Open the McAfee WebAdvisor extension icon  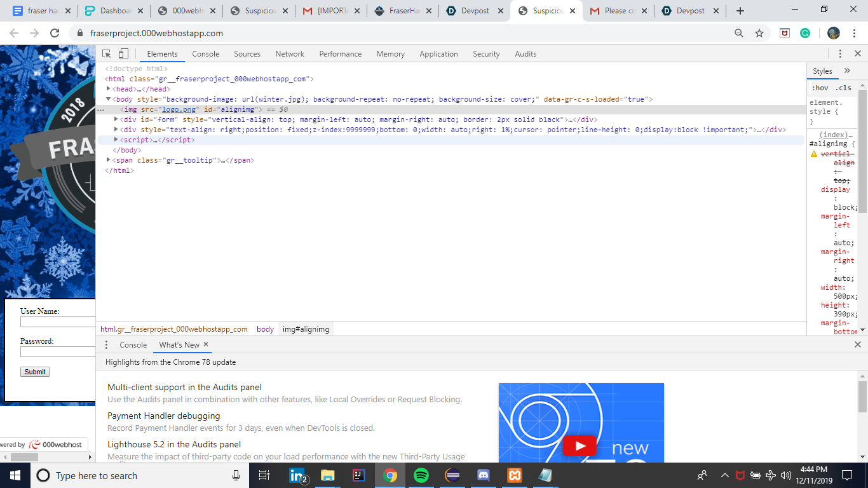(x=785, y=33)
